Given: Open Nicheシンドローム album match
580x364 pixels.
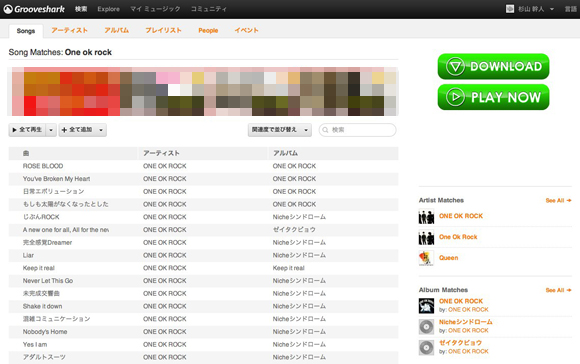Looking at the screenshot, I should click(465, 322).
